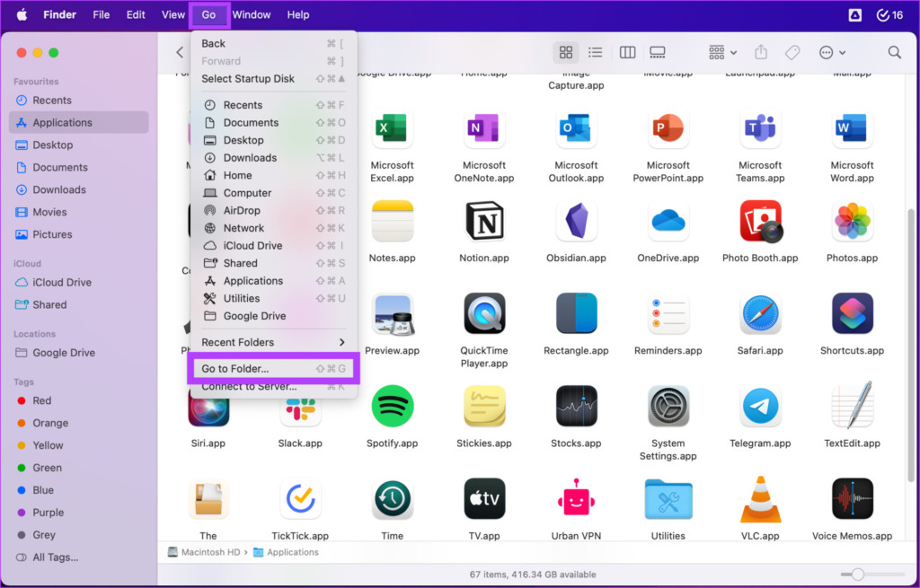Open Microsoft Outlook.app icon
920x588 pixels.
point(576,128)
